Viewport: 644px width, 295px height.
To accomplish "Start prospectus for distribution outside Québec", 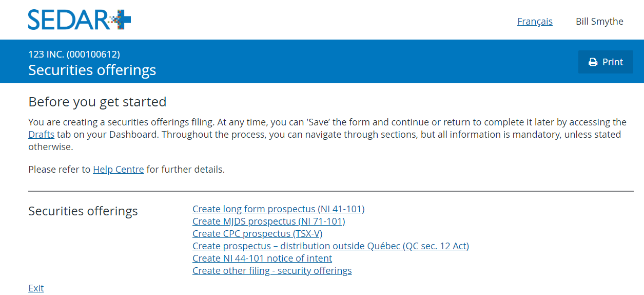I will click(x=330, y=246).
